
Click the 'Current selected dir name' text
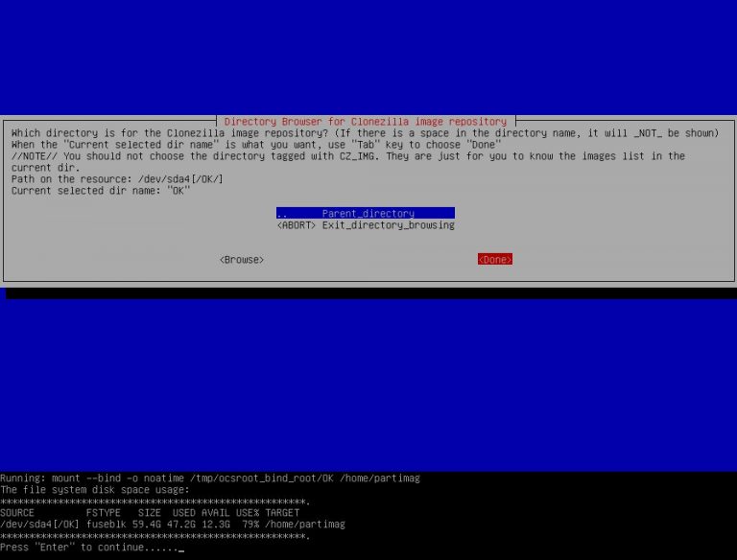100,190
